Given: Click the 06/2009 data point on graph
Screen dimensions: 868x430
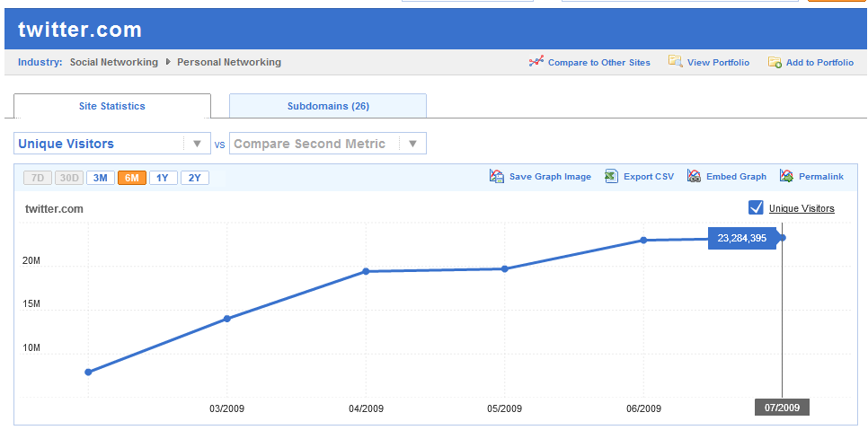Looking at the screenshot, I should (x=643, y=240).
